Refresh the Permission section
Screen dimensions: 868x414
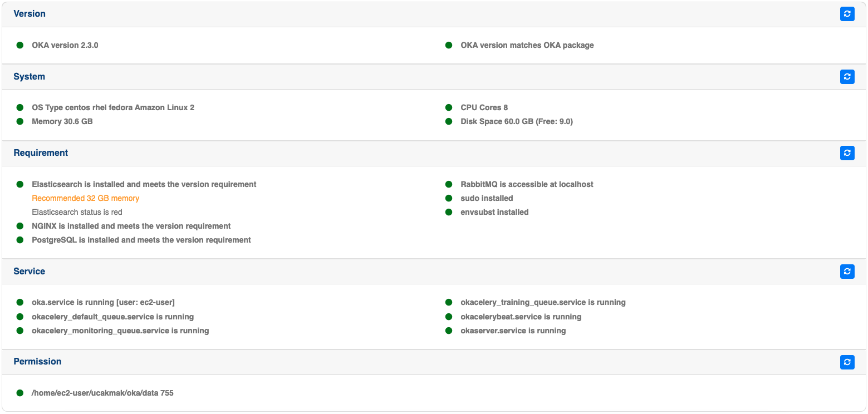(847, 362)
